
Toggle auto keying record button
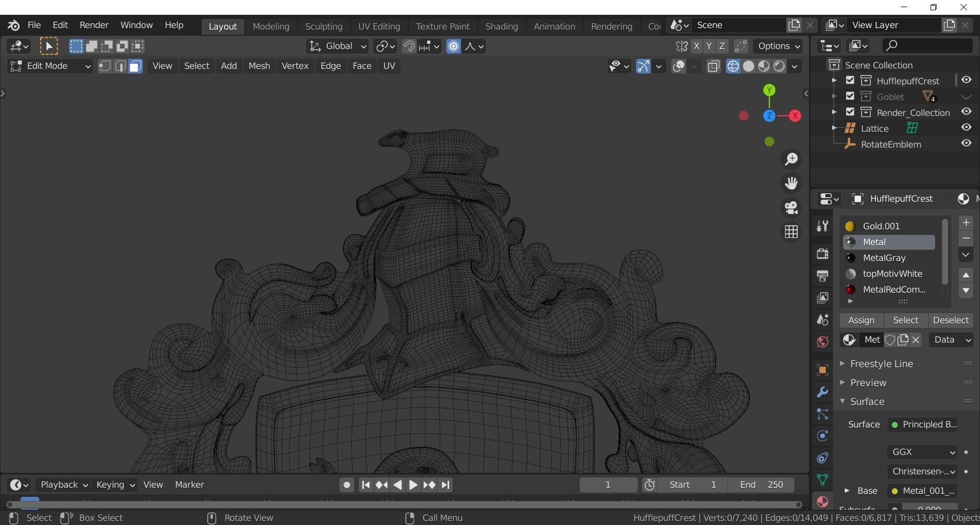click(x=347, y=485)
